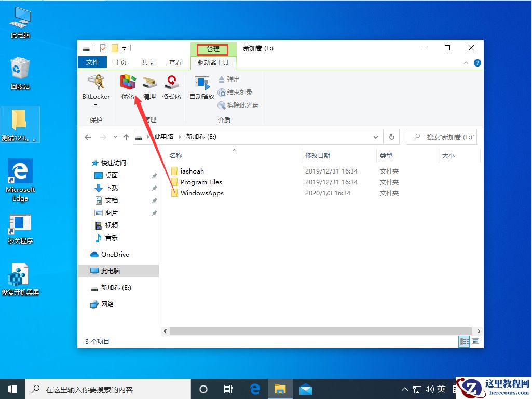Select the 优化 (Optimize) drive tool
The image size is (532, 399).
click(128, 88)
